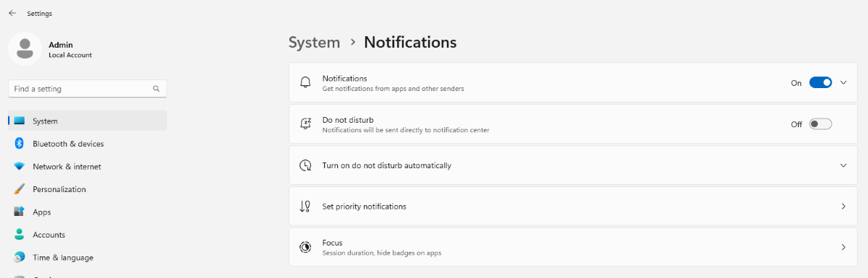The height and width of the screenshot is (278, 868).
Task: Open Set priority notifications chevron
Action: point(843,207)
